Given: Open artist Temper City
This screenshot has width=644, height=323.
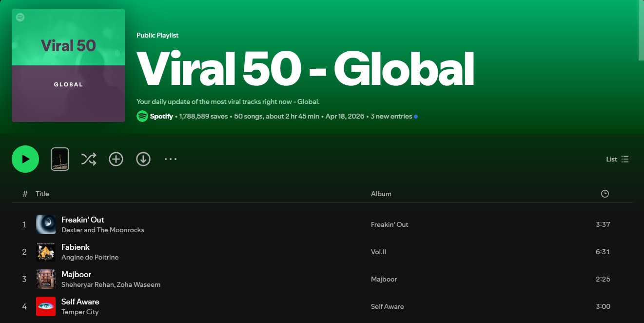Looking at the screenshot, I should click(80, 312).
